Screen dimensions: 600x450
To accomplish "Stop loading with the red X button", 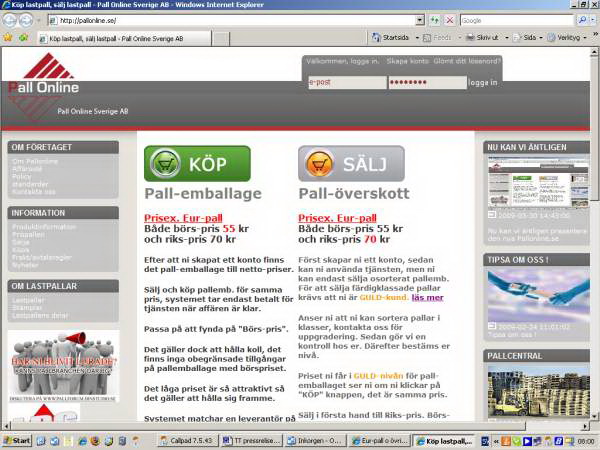I will tap(450, 20).
